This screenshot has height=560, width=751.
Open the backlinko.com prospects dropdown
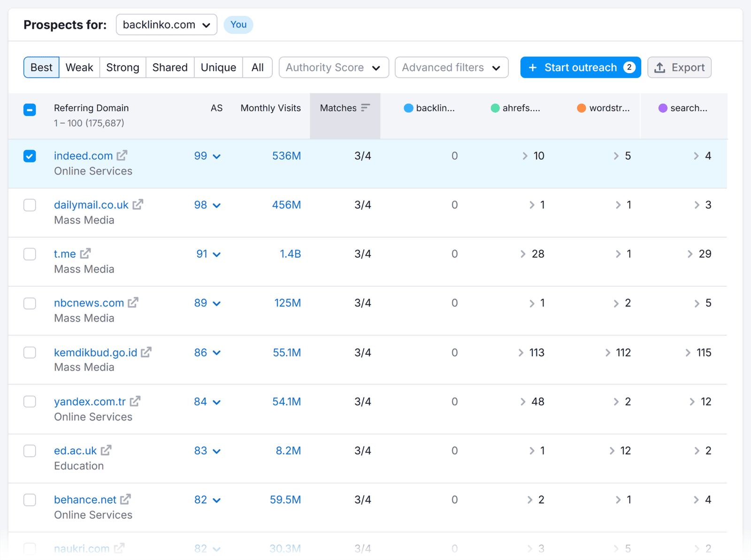point(166,24)
